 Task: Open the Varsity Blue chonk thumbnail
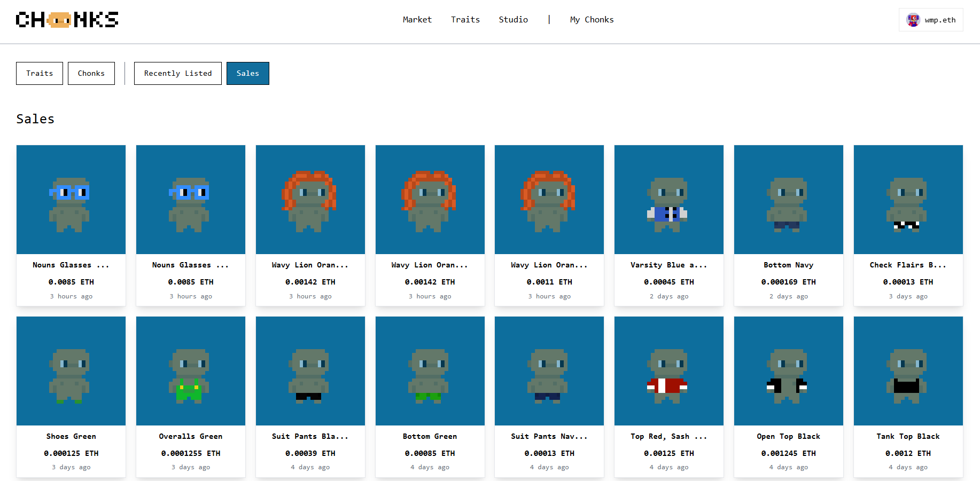click(669, 200)
